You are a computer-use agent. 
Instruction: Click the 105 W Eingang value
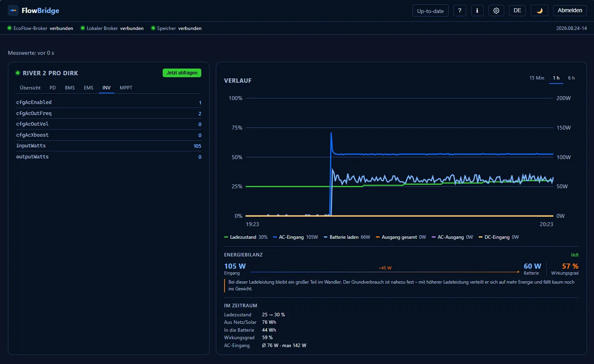[x=235, y=266]
